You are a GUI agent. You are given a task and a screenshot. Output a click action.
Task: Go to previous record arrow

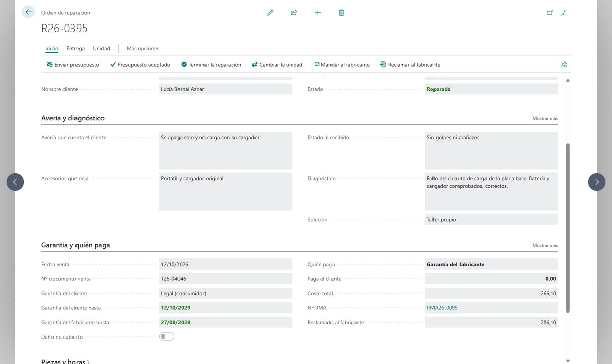pyautogui.click(x=15, y=182)
